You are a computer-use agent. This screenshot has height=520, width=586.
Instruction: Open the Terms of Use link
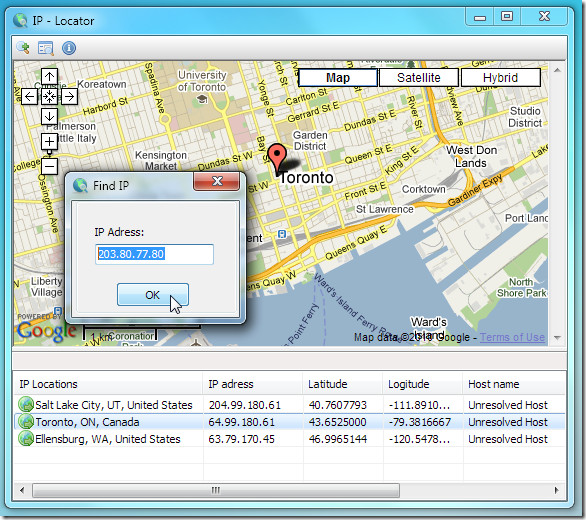tap(512, 337)
